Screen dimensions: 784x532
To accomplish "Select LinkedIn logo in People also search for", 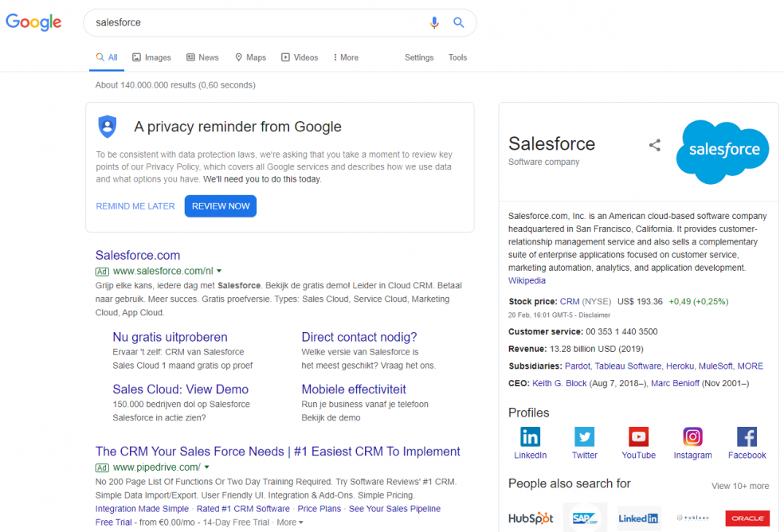I will pos(638,518).
